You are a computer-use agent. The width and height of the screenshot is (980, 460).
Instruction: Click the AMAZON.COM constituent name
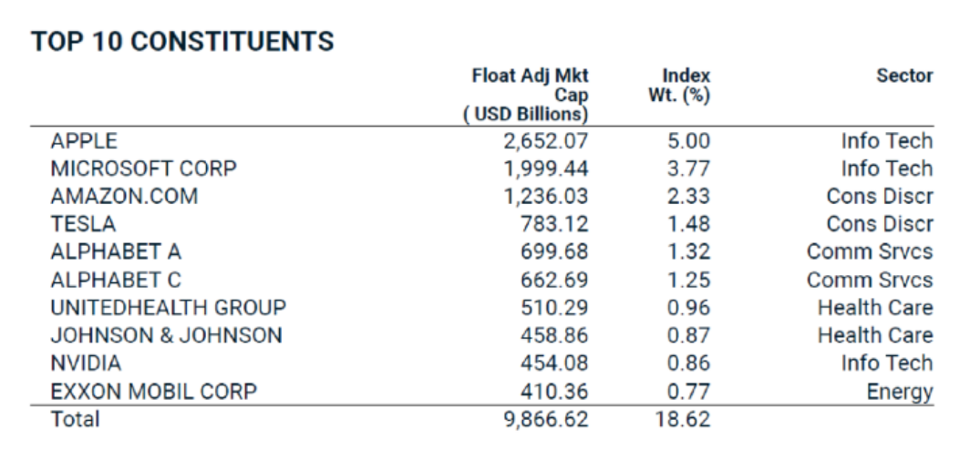[124, 196]
